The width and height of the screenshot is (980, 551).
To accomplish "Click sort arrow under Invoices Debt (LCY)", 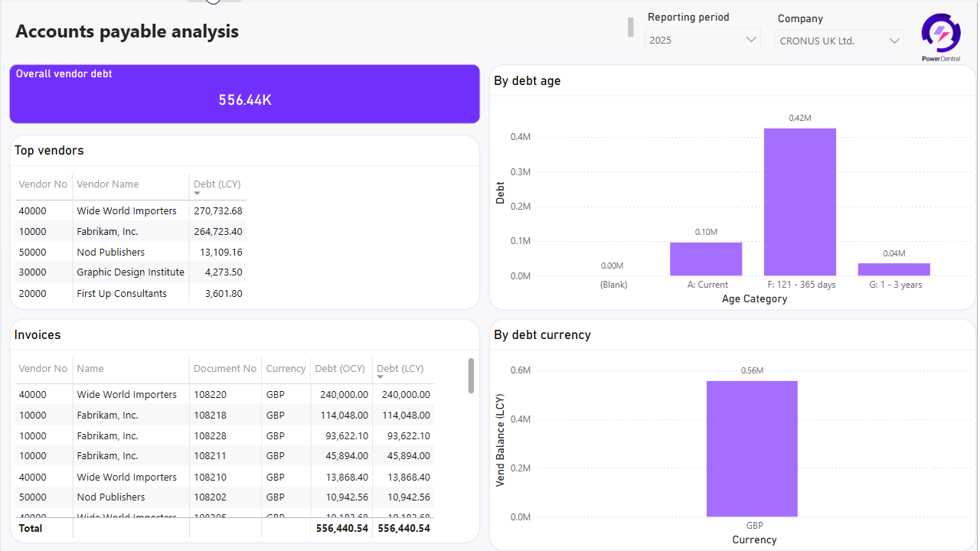I will 381,378.
